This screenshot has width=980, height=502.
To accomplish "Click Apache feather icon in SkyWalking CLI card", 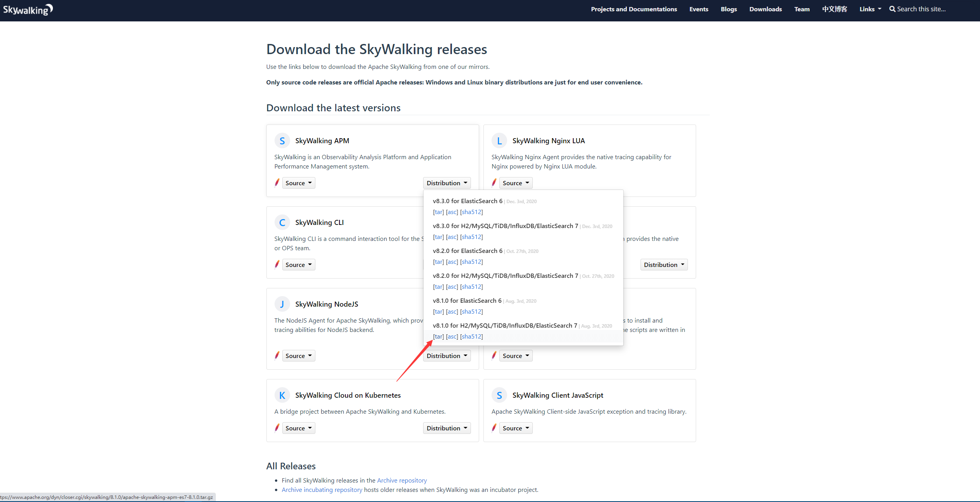I will 277,265.
